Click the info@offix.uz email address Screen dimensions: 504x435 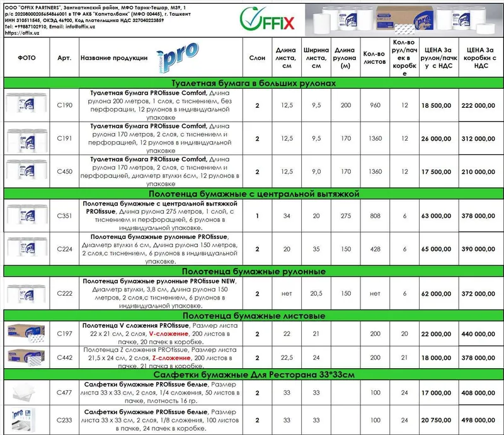coord(81,26)
